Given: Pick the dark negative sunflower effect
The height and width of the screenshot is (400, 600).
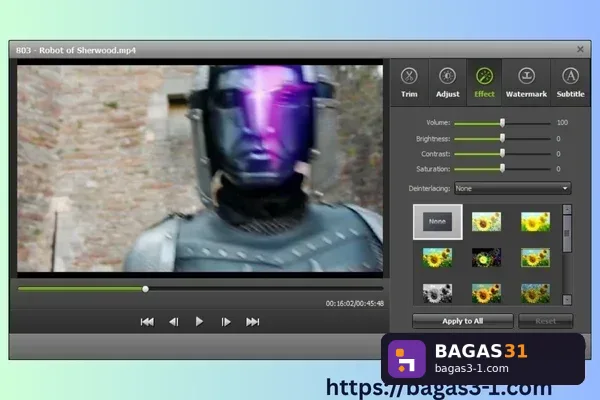Looking at the screenshot, I should click(486, 257).
